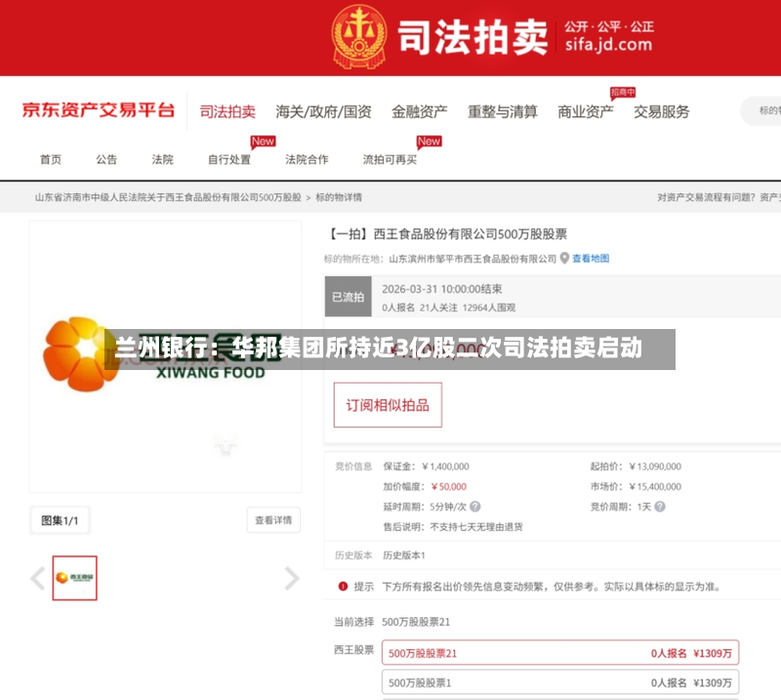The image size is (781, 700).
Task: Click the 标的物详情 breadcrumb text
Action: (x=339, y=197)
